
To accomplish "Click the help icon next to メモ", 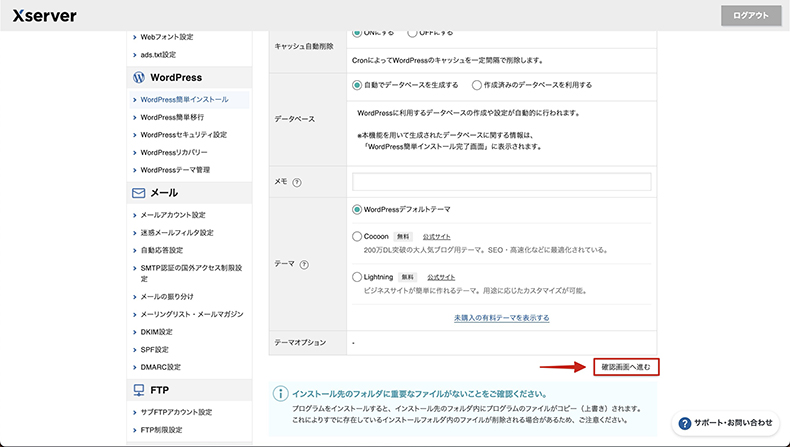I will coord(297,182).
